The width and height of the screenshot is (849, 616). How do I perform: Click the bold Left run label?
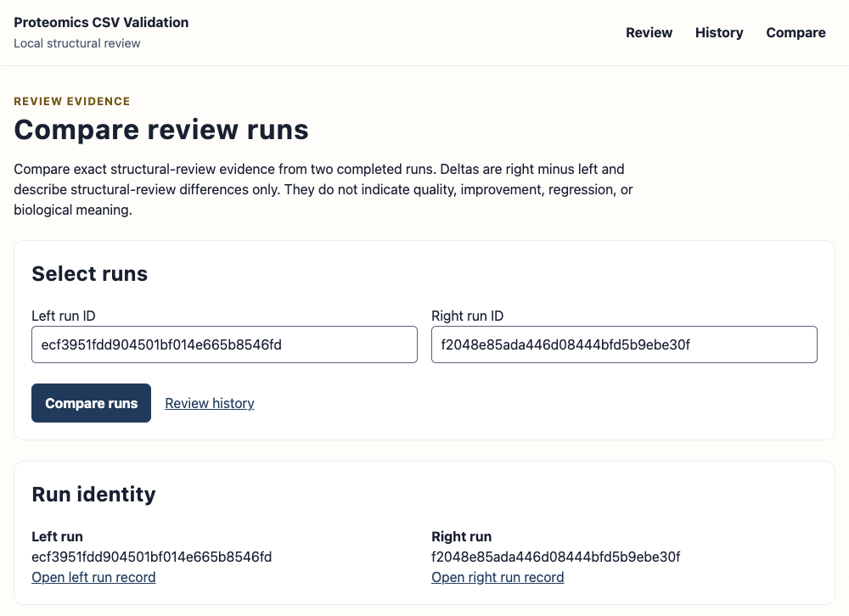tap(57, 536)
